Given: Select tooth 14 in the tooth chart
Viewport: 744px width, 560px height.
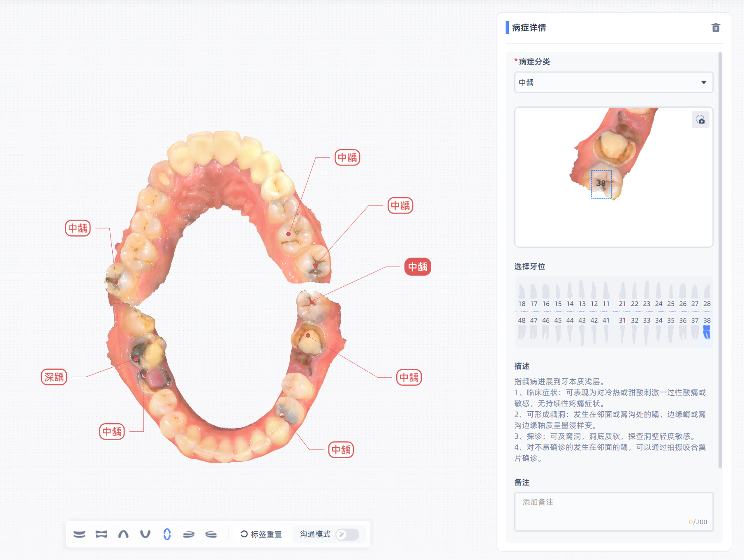Looking at the screenshot, I should click(570, 295).
